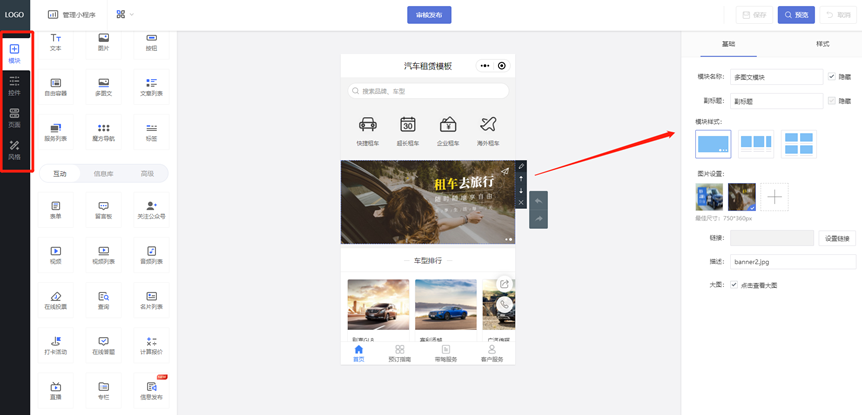Open the 页面 sidebar section
Viewport: 862px width, 415px height.
(x=15, y=118)
